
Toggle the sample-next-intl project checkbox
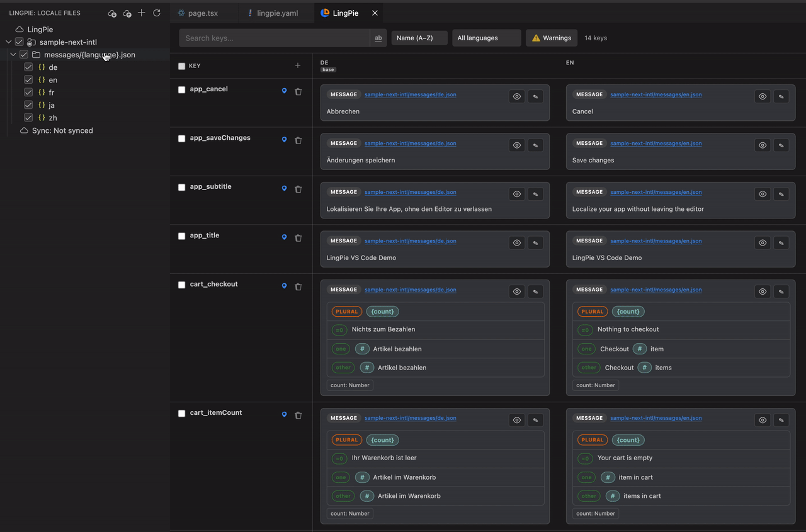point(19,42)
